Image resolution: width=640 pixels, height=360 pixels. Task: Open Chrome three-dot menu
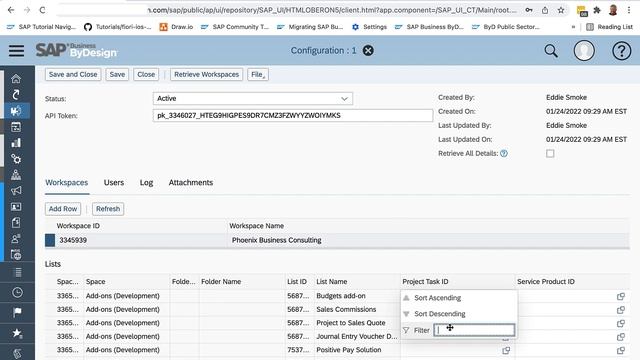coord(629,10)
